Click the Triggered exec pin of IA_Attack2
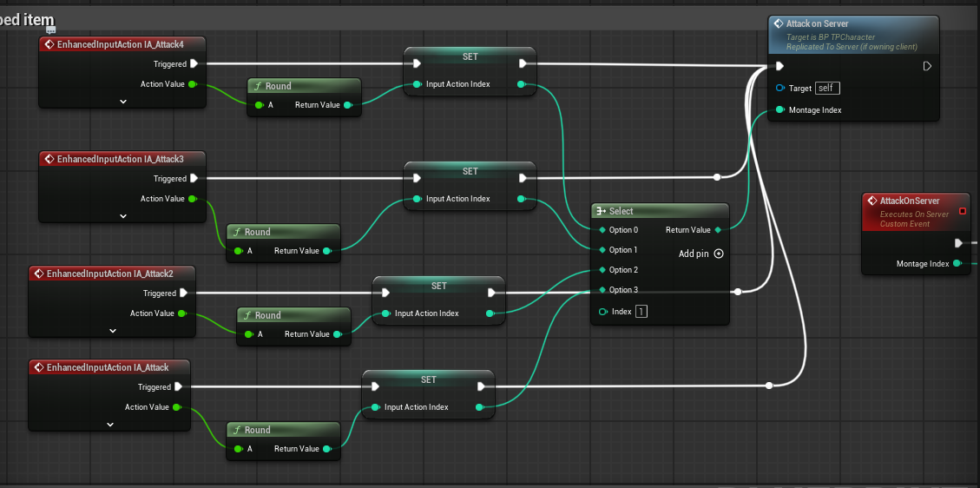 click(x=184, y=293)
